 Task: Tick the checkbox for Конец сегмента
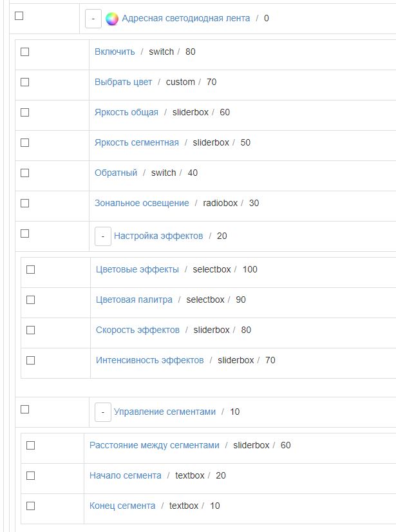pyautogui.click(x=30, y=506)
